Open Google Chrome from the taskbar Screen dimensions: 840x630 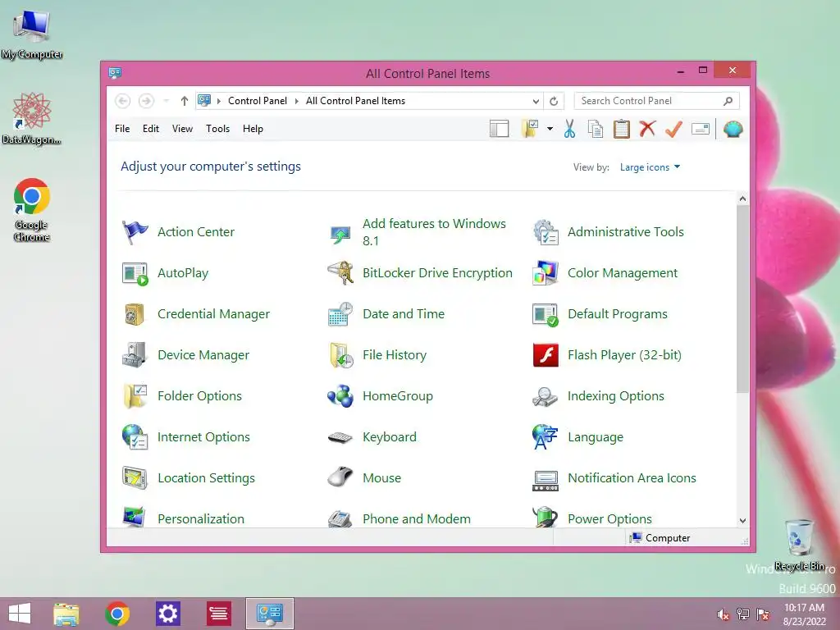[x=117, y=614]
